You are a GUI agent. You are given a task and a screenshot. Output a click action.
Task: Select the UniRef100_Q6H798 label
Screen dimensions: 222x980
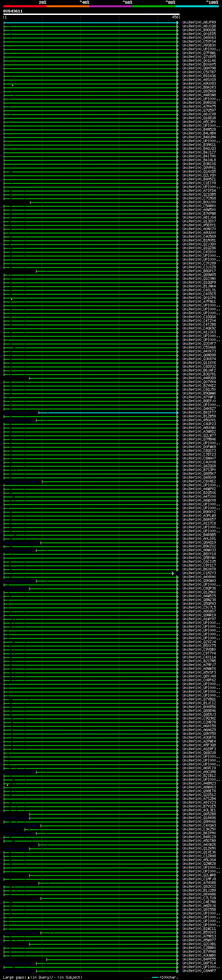[x=199, y=68]
